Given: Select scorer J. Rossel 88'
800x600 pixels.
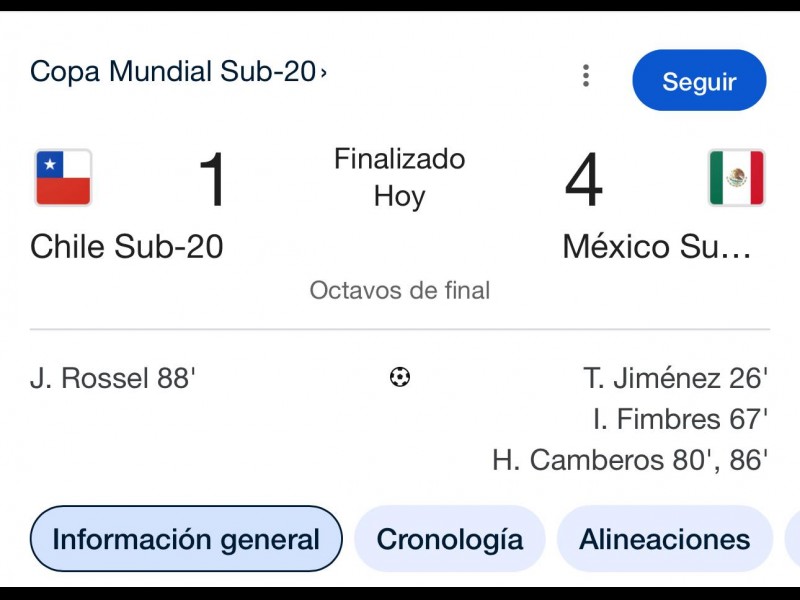Looking at the screenshot, I should point(113,379).
